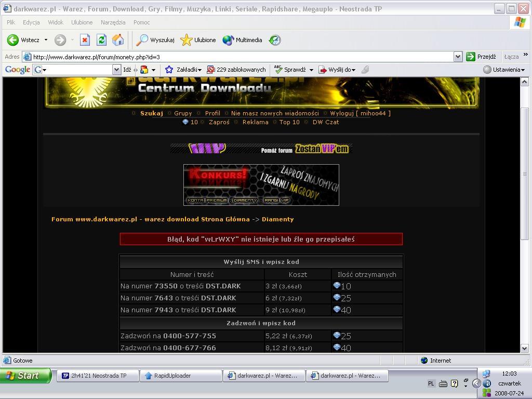This screenshot has width=532, height=399.
Task: Click the Wyloguj [ mihoo44 ] link
Action: point(360,113)
